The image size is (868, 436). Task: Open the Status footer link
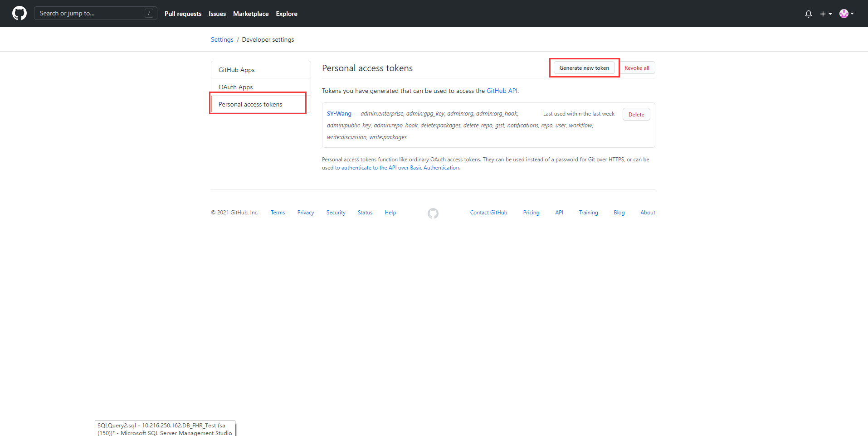tap(365, 213)
